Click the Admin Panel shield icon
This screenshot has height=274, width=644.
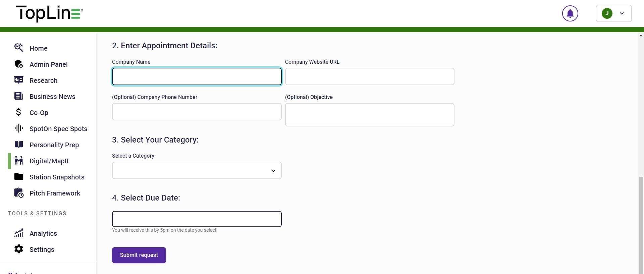pos(19,64)
